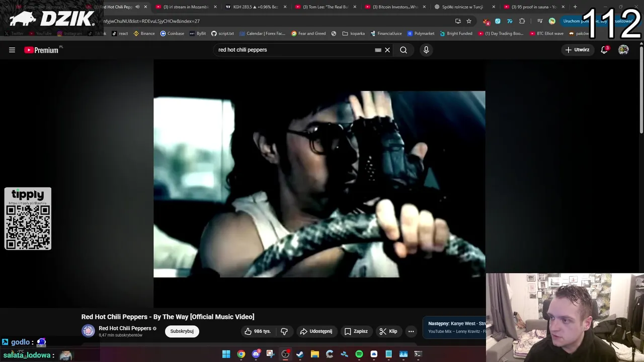Open the three-dot more actions menu
This screenshot has height=362, width=644.
click(411, 331)
